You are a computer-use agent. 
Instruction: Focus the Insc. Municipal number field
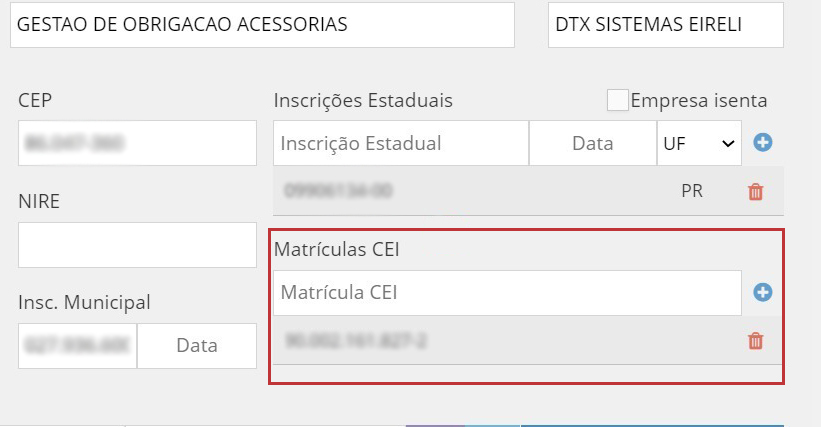(77, 345)
